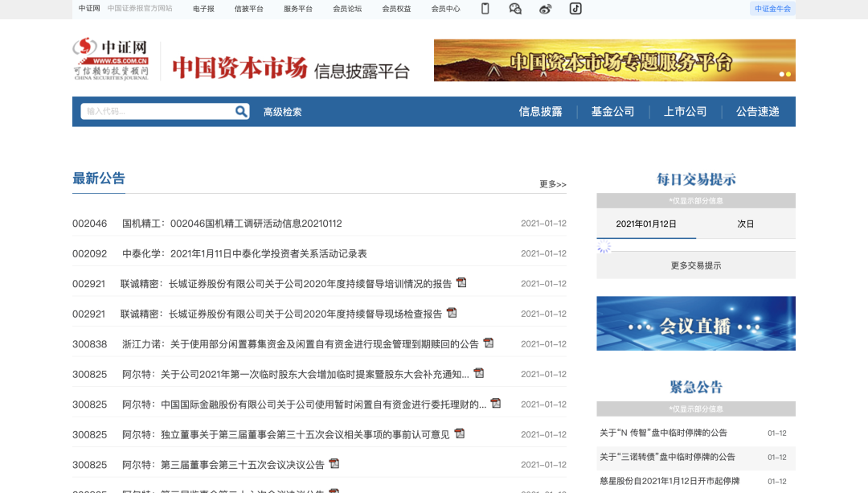Open PDF icon for 阿尔特 独立董事事前认可意见

point(460,433)
